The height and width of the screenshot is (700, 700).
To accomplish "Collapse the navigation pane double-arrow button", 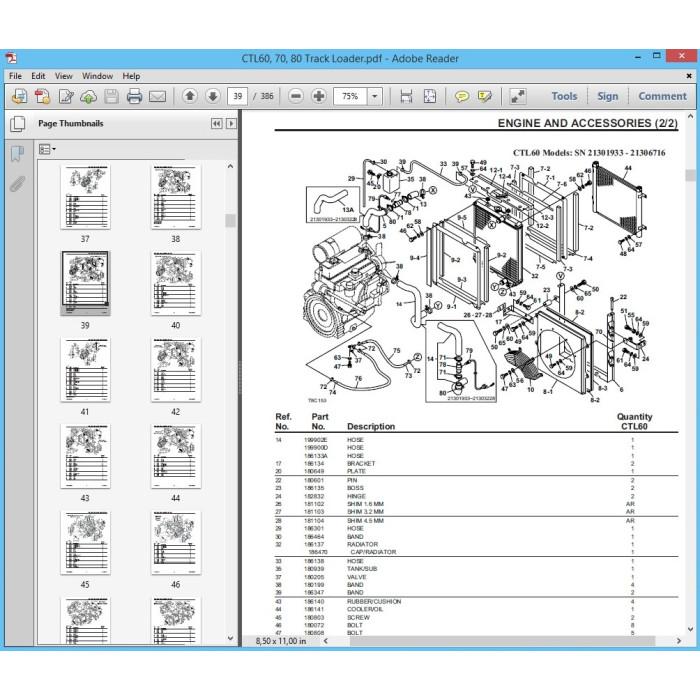I will tap(217, 124).
